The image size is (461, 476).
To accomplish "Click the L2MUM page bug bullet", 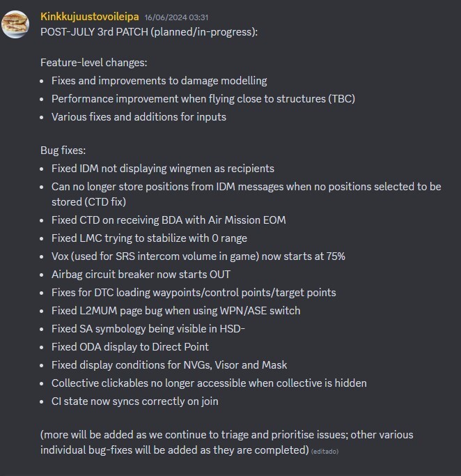I will [x=176, y=311].
